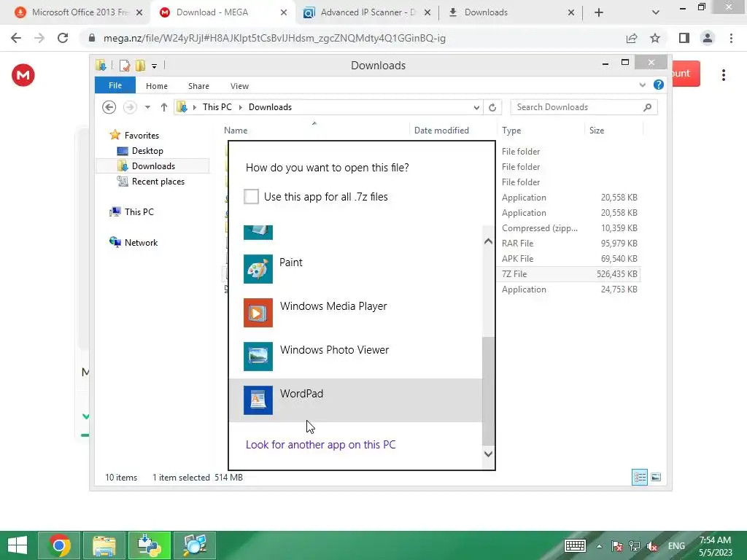Open touch keyboard from system tray
The width and height of the screenshot is (747, 560).
[575, 545]
